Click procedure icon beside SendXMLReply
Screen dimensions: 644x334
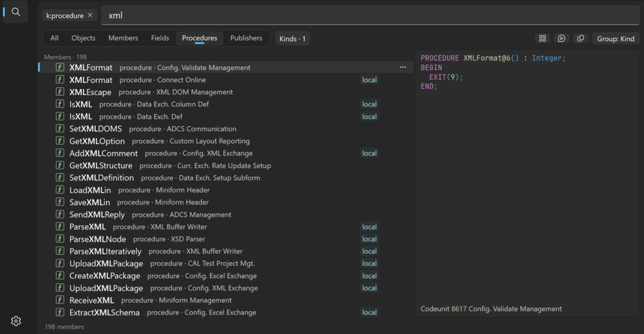(60, 214)
